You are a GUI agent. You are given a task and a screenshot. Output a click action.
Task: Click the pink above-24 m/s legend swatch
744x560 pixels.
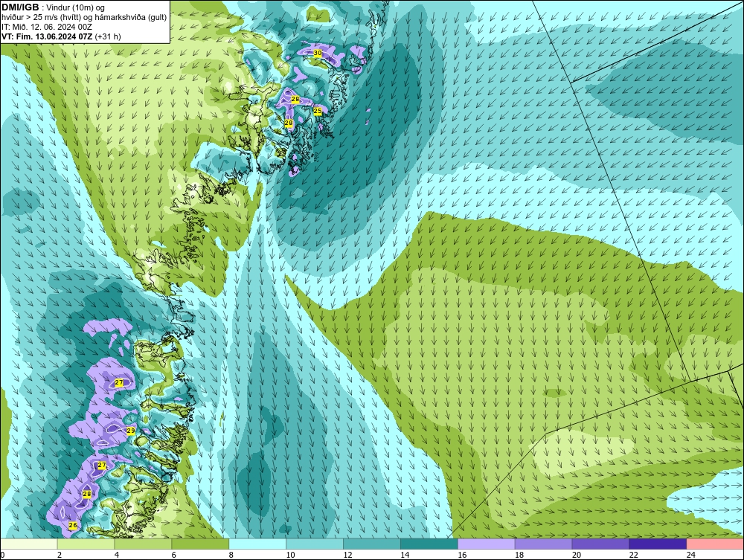pos(715,544)
